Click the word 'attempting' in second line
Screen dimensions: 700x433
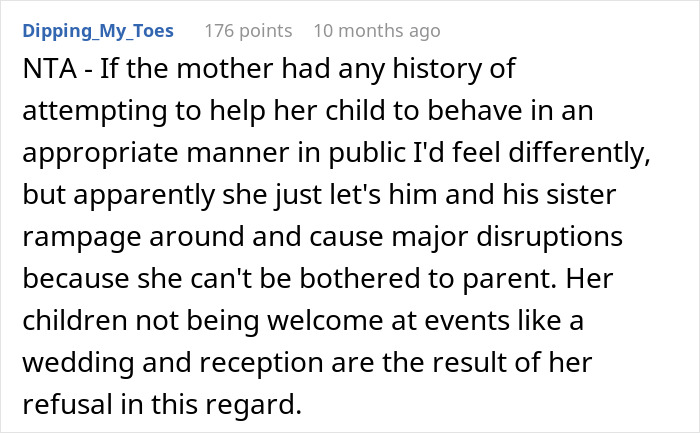pyautogui.click(x=95, y=112)
